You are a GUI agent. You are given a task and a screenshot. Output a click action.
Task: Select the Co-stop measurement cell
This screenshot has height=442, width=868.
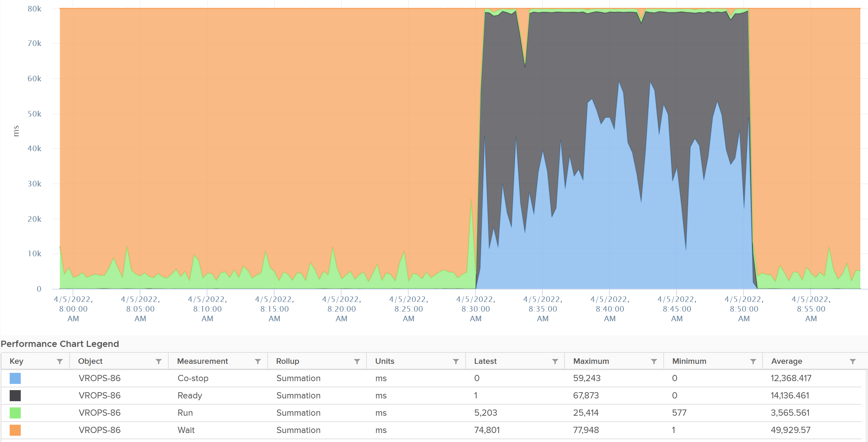193,378
